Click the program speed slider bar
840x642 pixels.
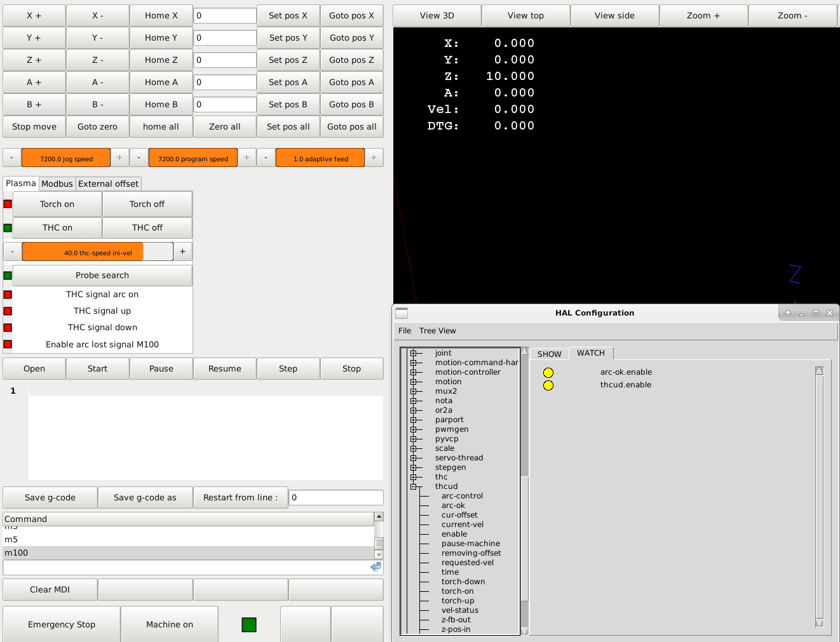point(193,157)
